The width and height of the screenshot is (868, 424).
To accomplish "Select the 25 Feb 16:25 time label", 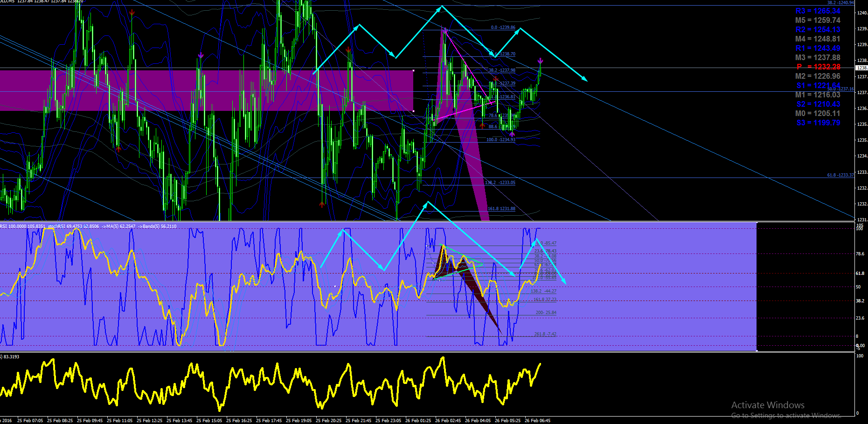I will click(x=239, y=421).
